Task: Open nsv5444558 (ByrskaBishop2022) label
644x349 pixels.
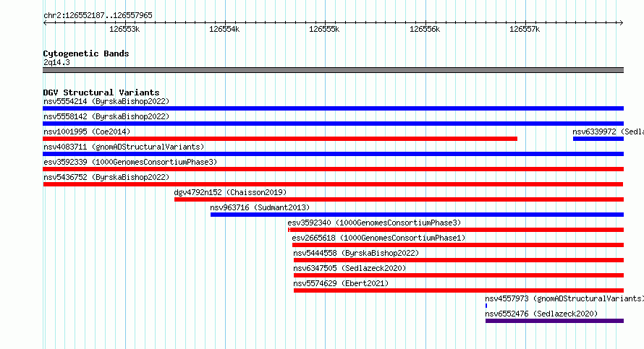Action: (x=356, y=253)
